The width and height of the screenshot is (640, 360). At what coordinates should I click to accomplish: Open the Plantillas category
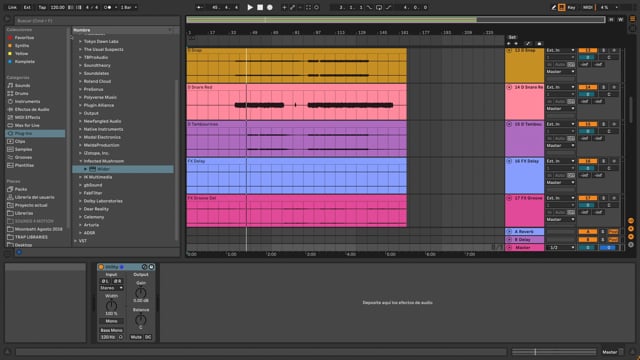[x=24, y=165]
